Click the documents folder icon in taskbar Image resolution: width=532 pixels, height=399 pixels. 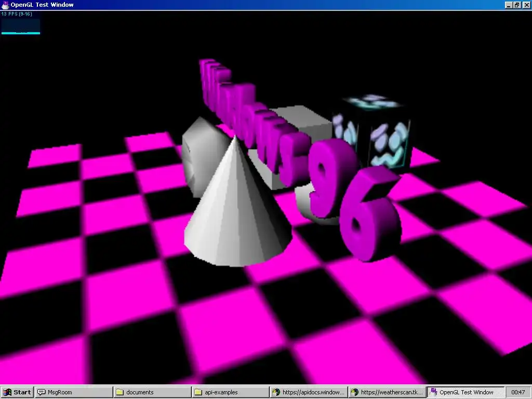tap(120, 392)
